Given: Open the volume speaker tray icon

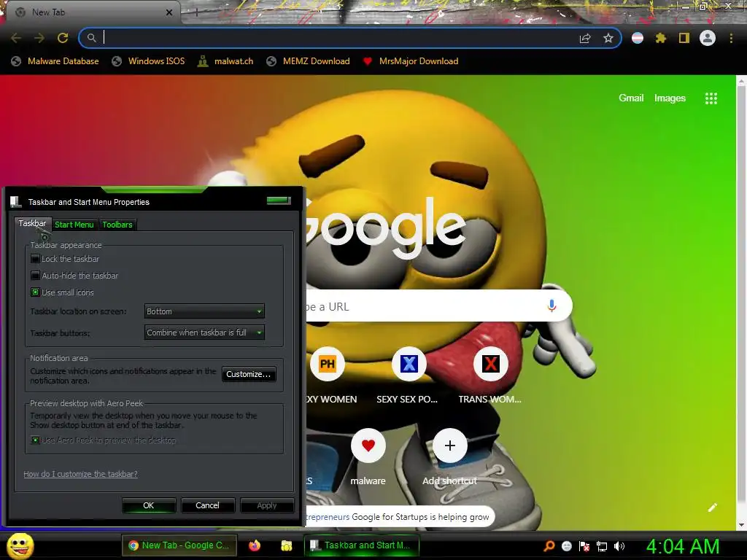Looking at the screenshot, I should (619, 546).
